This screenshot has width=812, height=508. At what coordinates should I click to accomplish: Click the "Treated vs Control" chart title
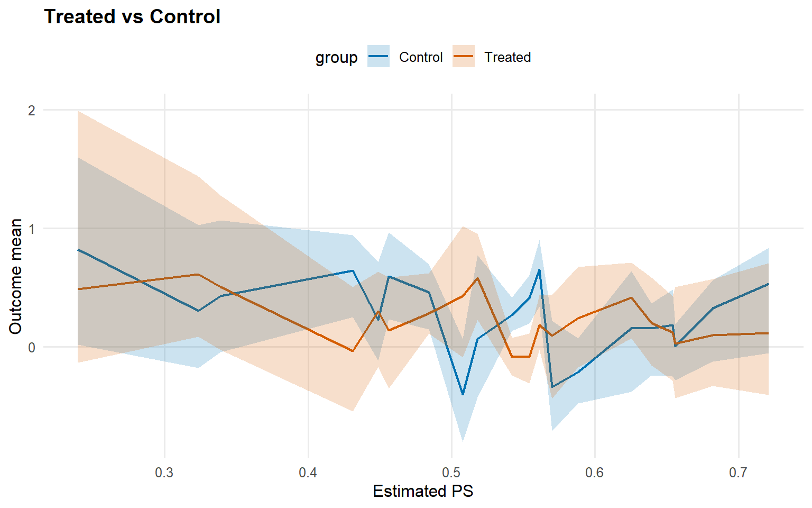(132, 17)
